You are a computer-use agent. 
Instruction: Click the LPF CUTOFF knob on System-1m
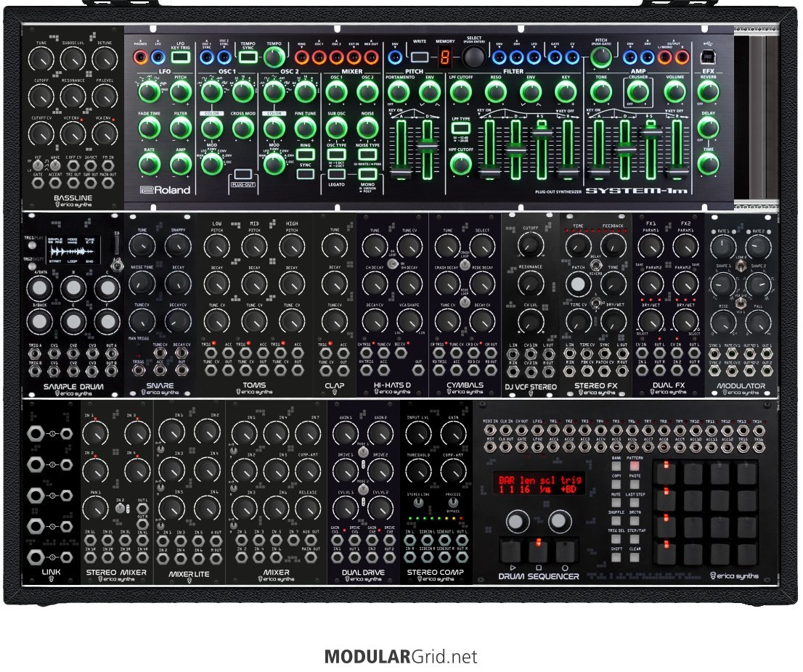pos(460,93)
